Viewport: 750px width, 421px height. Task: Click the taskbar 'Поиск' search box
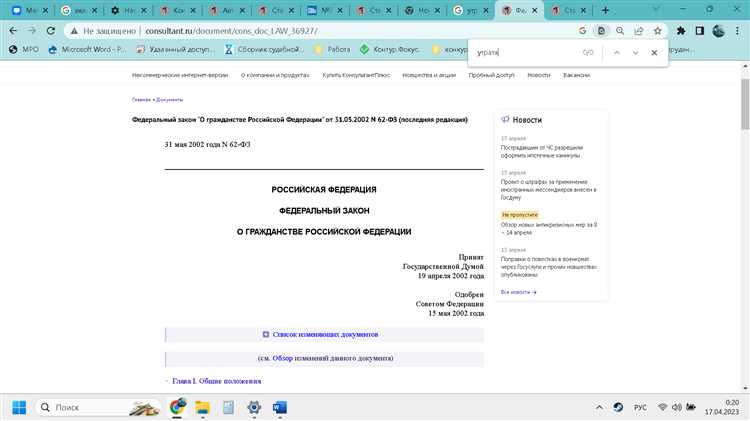[x=98, y=407]
